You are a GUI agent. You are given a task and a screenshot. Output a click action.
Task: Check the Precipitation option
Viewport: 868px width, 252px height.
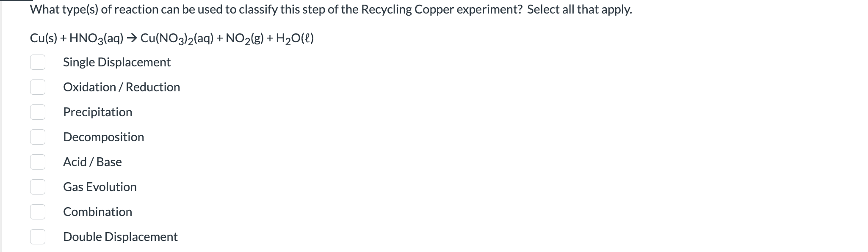pyautogui.click(x=38, y=112)
